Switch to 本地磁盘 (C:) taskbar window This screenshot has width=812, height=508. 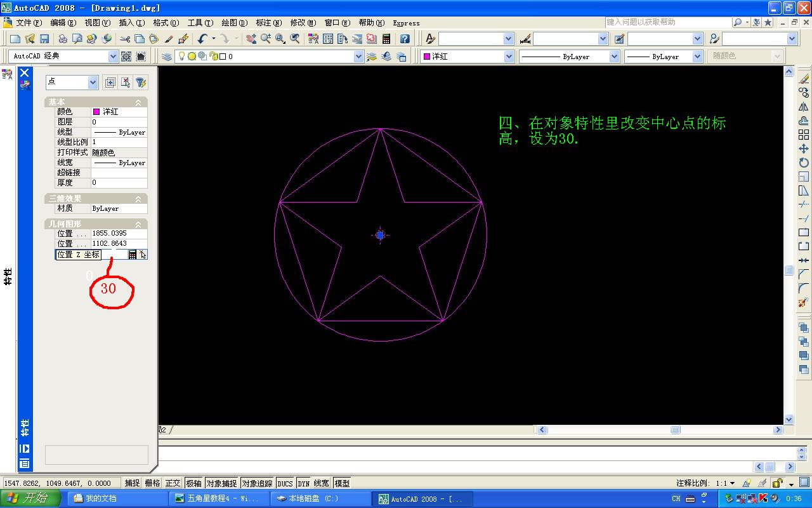click(321, 498)
